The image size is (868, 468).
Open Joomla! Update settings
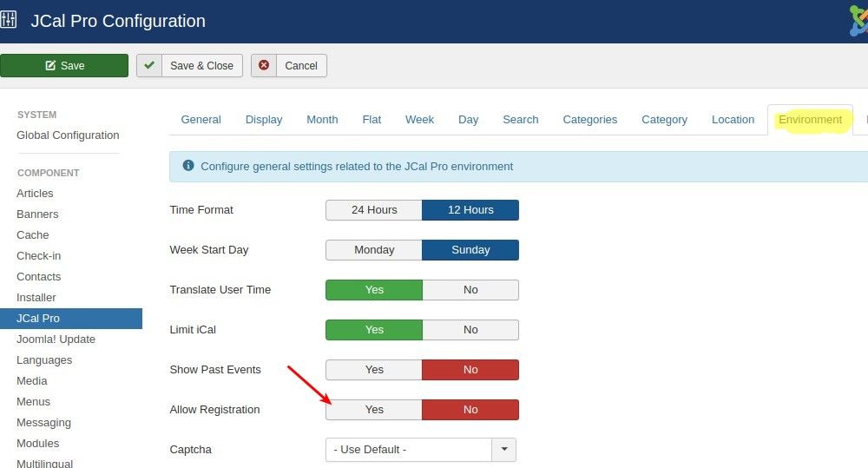point(56,339)
